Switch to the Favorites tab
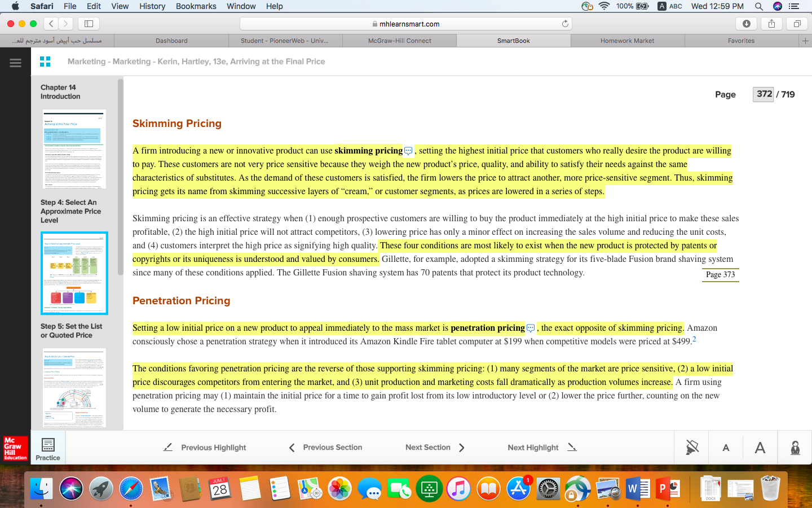The image size is (812, 508). point(741,41)
